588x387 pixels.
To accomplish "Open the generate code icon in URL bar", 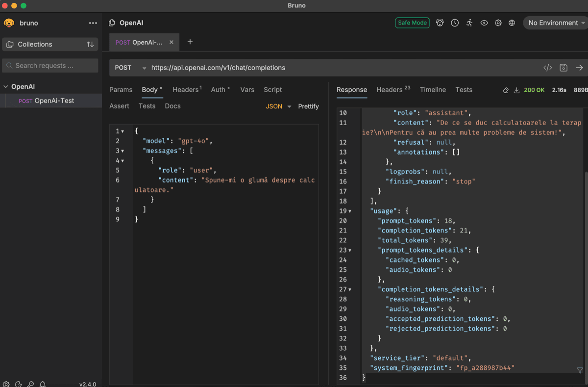I will (x=548, y=68).
